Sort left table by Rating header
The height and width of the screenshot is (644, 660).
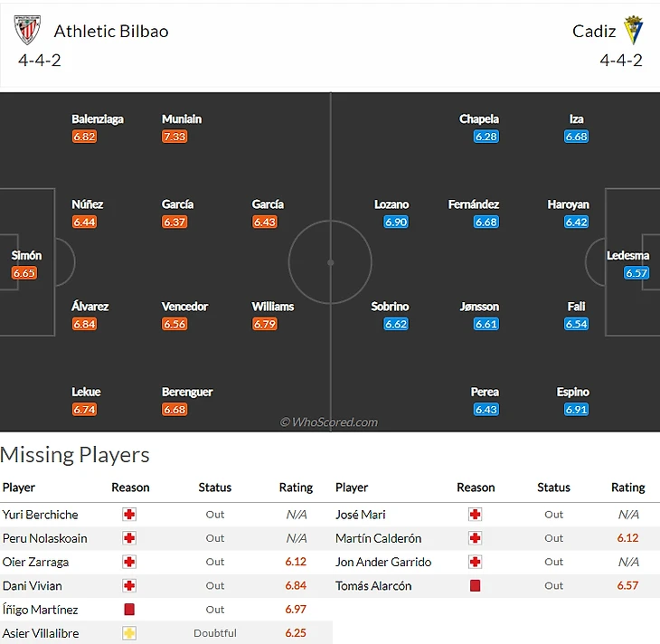click(x=296, y=488)
